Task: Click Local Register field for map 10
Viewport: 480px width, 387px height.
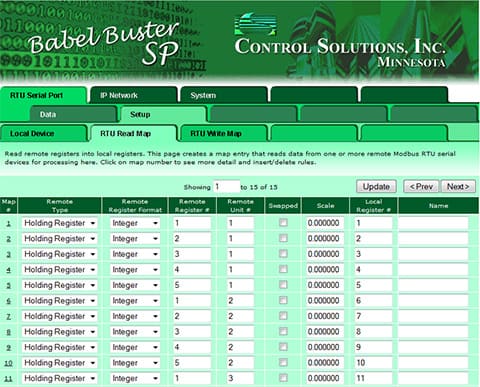Action: pos(373,363)
